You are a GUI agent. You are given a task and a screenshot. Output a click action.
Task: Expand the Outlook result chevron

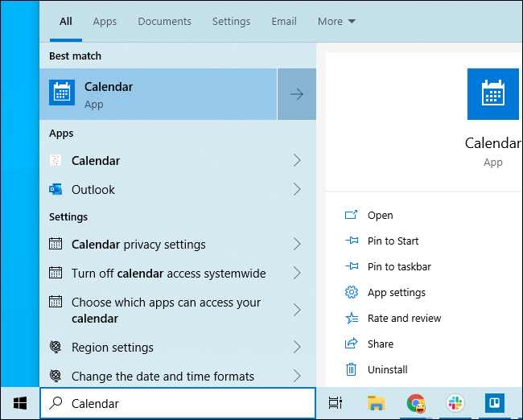point(297,189)
